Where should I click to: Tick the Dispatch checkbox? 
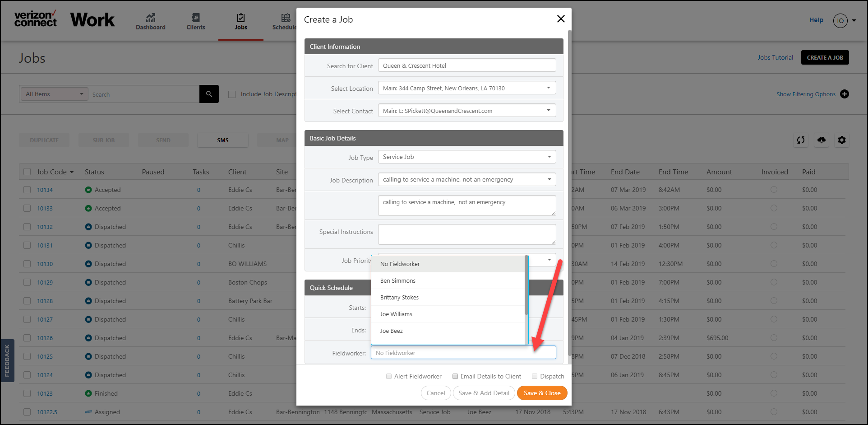[535, 376]
